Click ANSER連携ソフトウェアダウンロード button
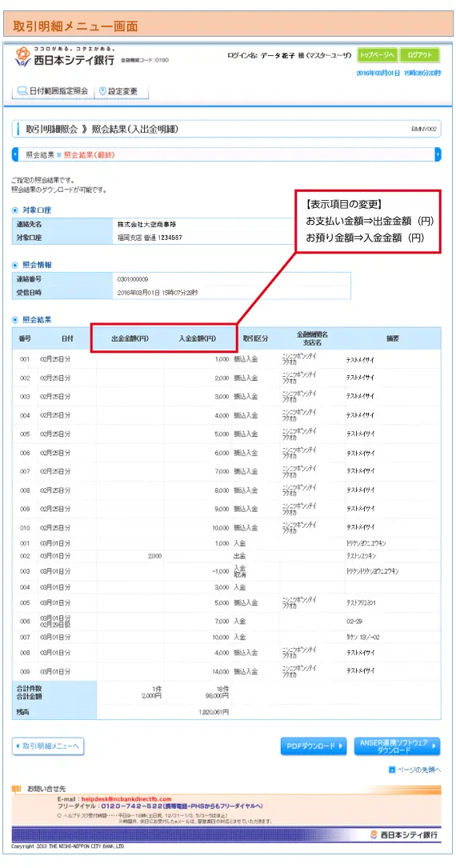Screen dimensions: 456x868 coord(398,746)
